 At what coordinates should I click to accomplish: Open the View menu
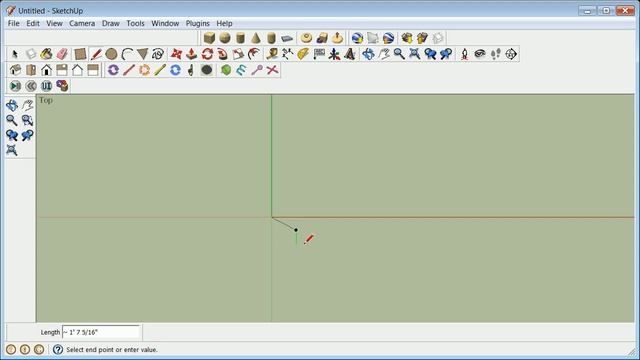point(54,23)
